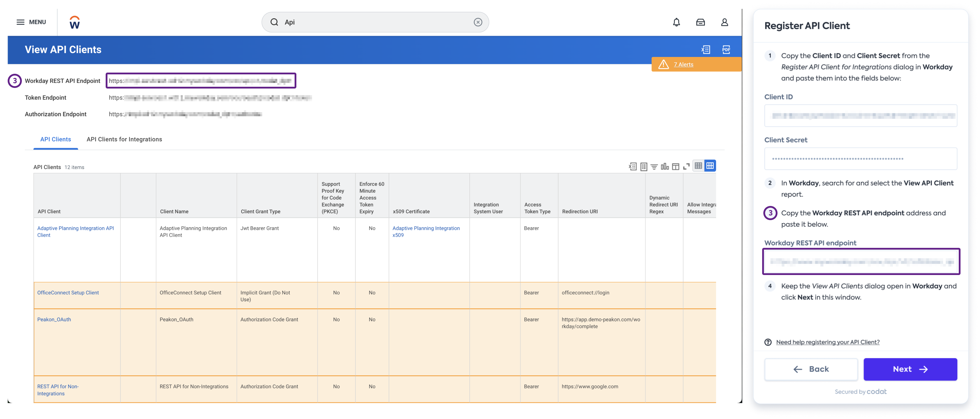This screenshot has width=980, height=419.
Task: Switch to the compact table view
Action: [698, 166]
